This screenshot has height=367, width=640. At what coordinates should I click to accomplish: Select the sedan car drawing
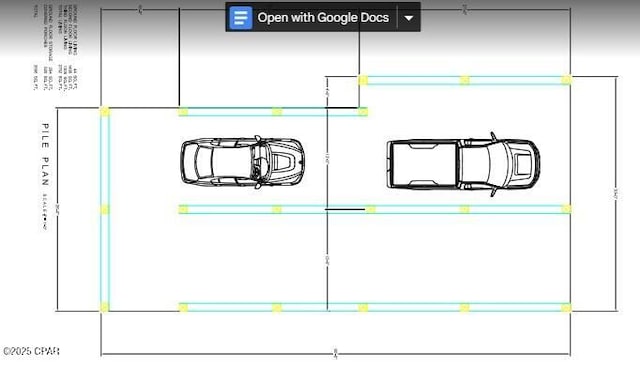click(x=242, y=162)
